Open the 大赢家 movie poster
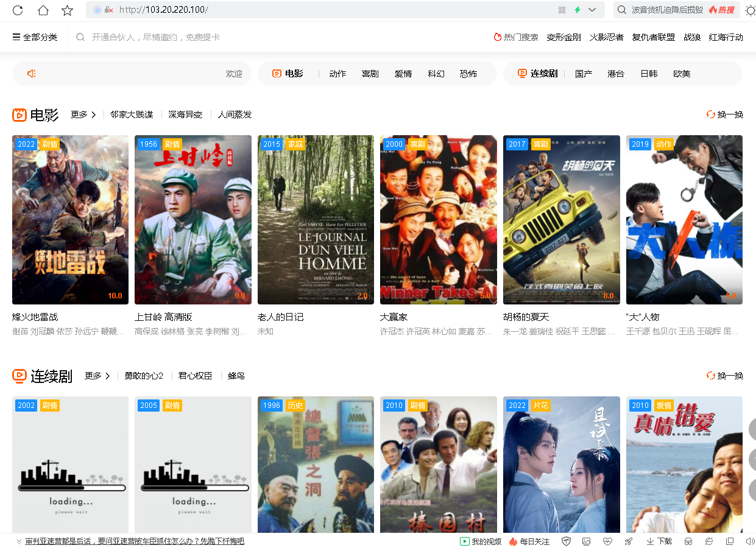The image size is (756, 548). pos(439,220)
